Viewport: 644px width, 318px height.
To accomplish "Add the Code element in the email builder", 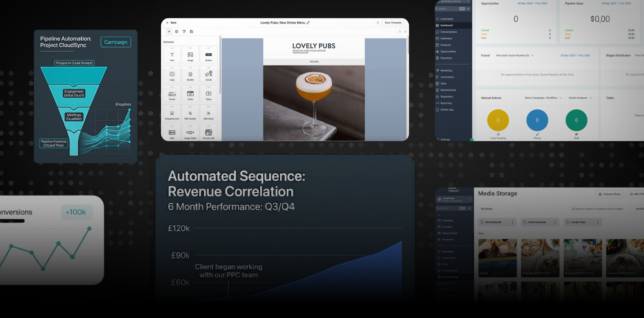I will (x=190, y=94).
